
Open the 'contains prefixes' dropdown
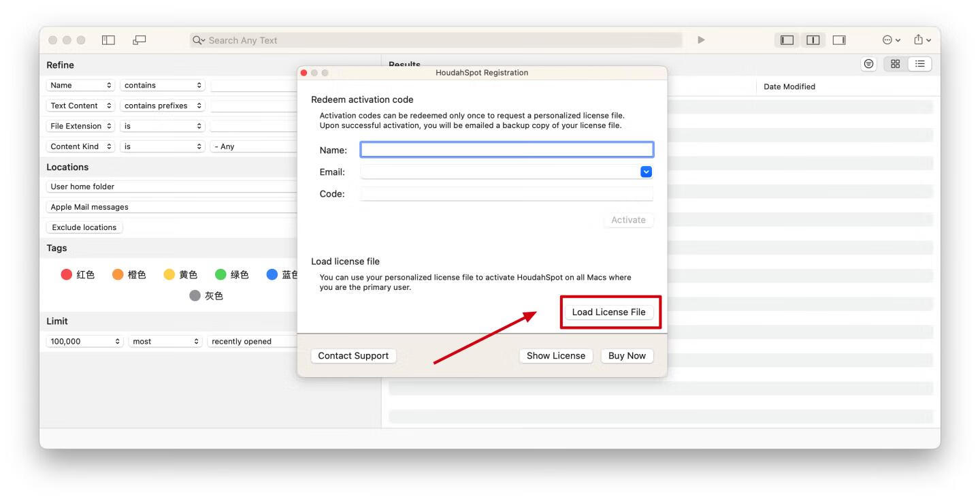(x=163, y=106)
